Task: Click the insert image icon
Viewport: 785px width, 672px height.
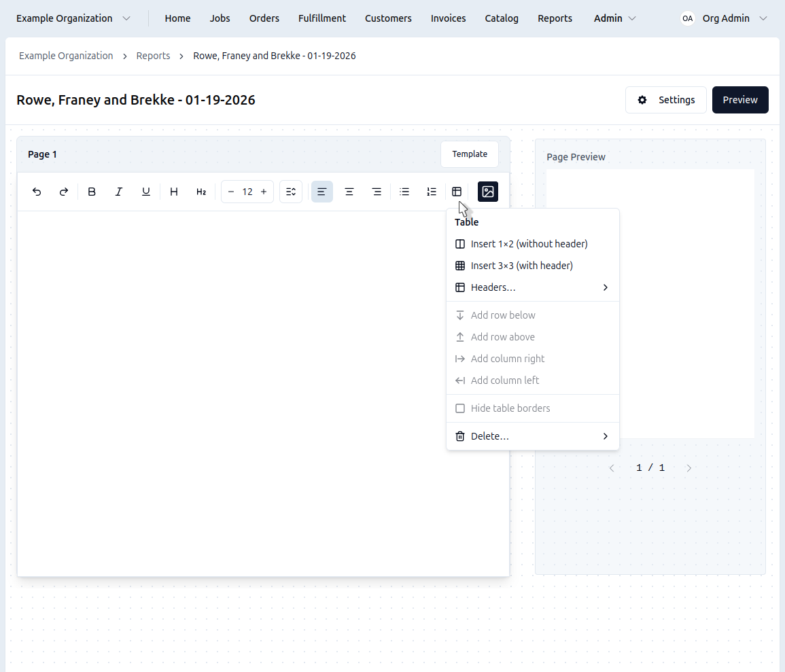Action: point(488,192)
